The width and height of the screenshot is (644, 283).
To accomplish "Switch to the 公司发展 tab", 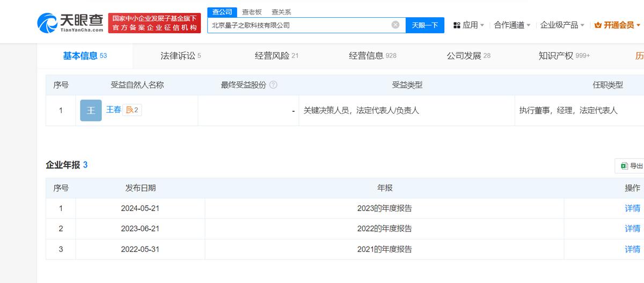I will 469,56.
